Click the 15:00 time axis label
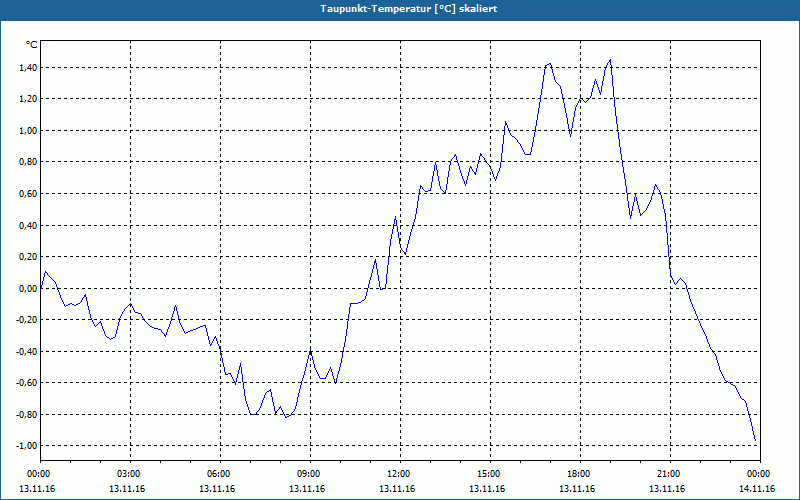Viewport: 800px width, 500px height. (490, 474)
